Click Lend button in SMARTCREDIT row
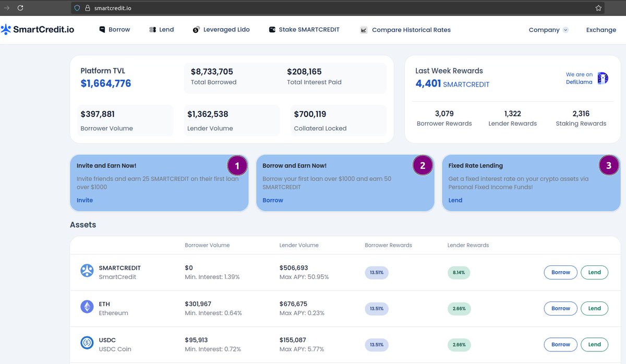Viewport: 626px width, 364px height. [x=595, y=272]
